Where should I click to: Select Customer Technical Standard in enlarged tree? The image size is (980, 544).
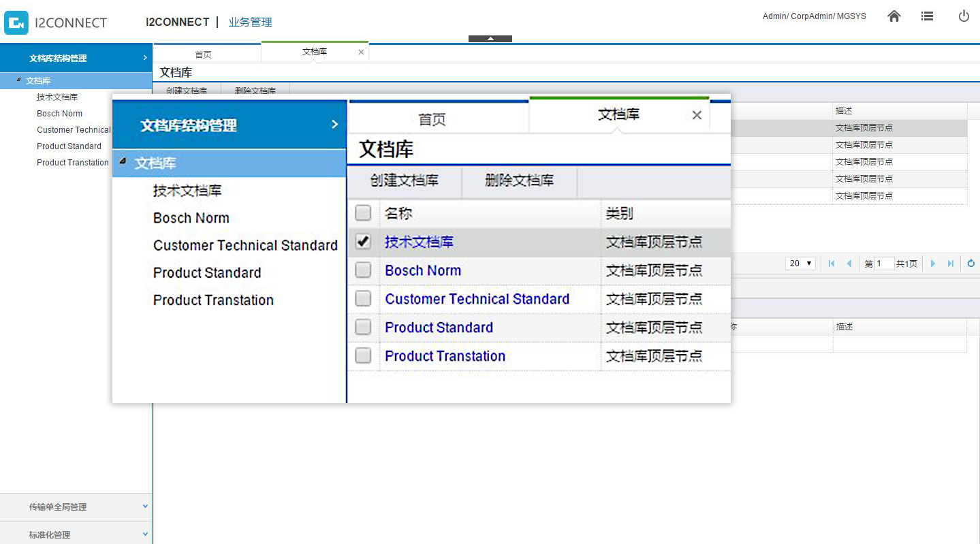[245, 245]
